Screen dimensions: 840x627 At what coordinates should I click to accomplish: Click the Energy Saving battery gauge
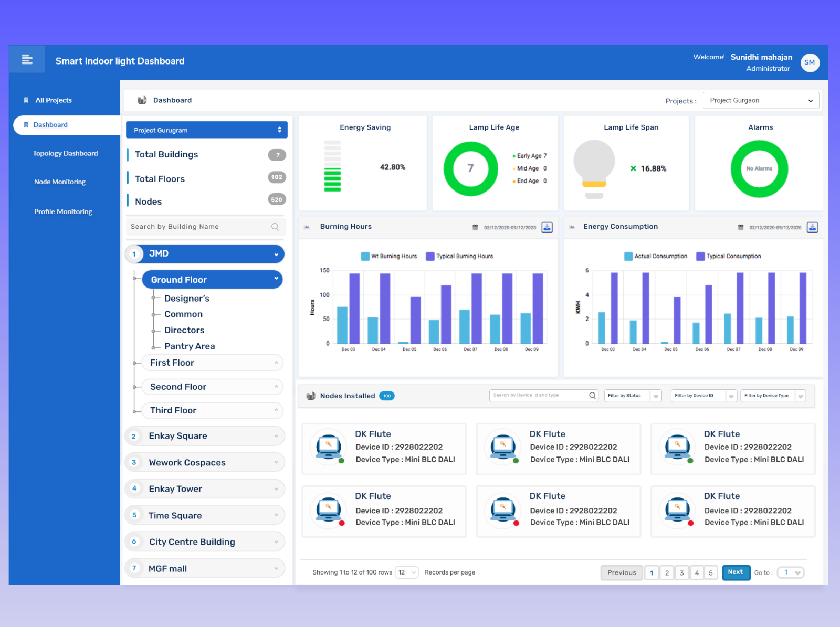tap(332, 166)
